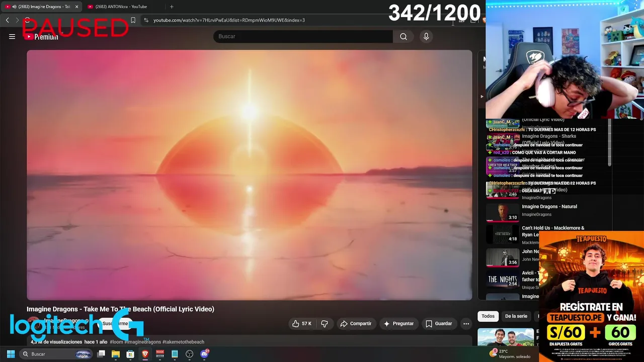Open Task View from the taskbar
The image size is (644, 362).
tap(101, 354)
